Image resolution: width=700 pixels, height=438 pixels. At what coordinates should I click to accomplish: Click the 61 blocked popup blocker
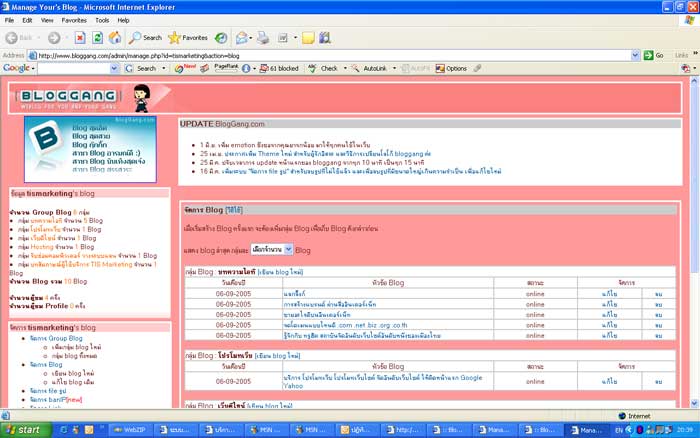pos(279,68)
